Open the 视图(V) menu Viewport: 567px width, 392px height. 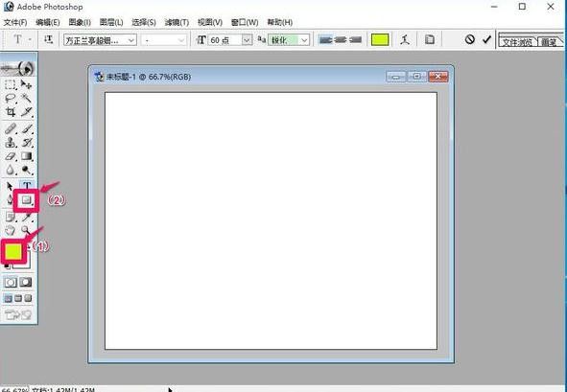coord(210,22)
